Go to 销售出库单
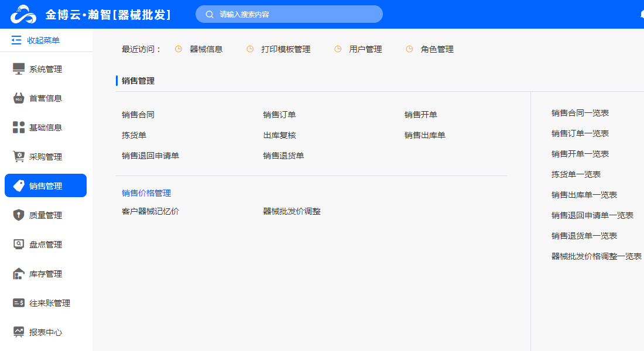 click(424, 136)
